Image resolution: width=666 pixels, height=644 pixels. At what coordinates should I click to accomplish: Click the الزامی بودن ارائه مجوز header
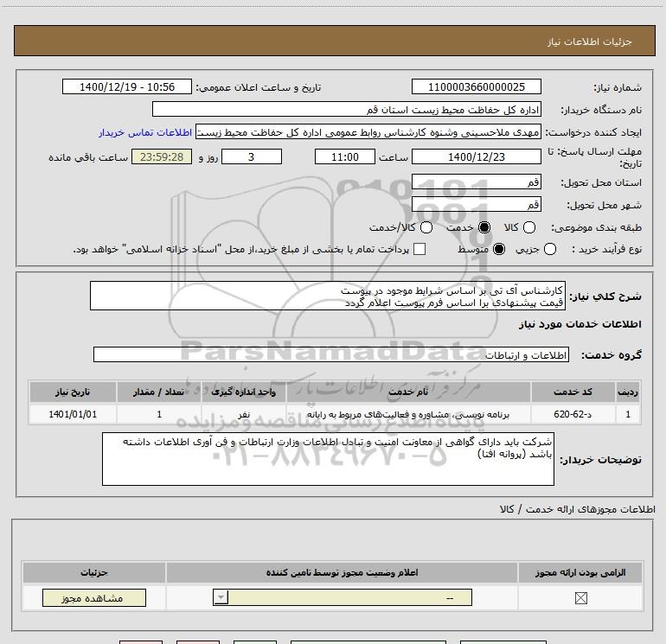coord(580,572)
